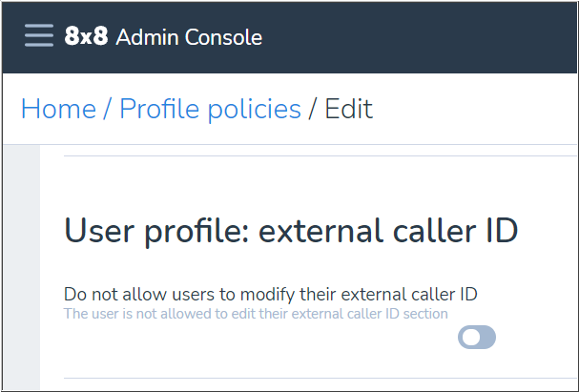Click the Admin Console title text
Viewport: 579px width, 392px height.
[188, 38]
